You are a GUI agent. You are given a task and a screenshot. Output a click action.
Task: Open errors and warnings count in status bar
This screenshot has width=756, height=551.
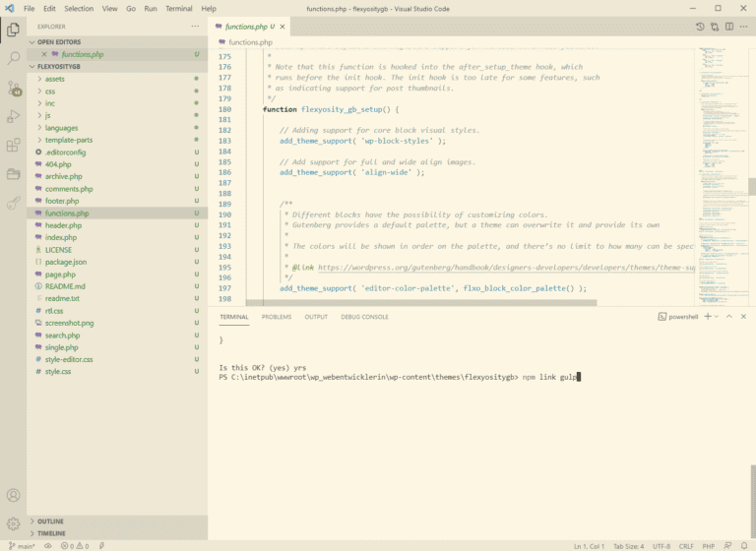(75, 546)
